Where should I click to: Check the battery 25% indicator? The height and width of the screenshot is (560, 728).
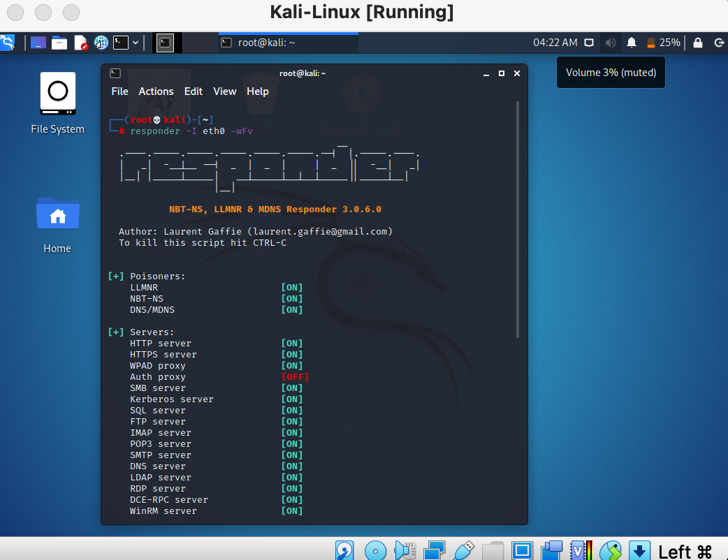[664, 43]
